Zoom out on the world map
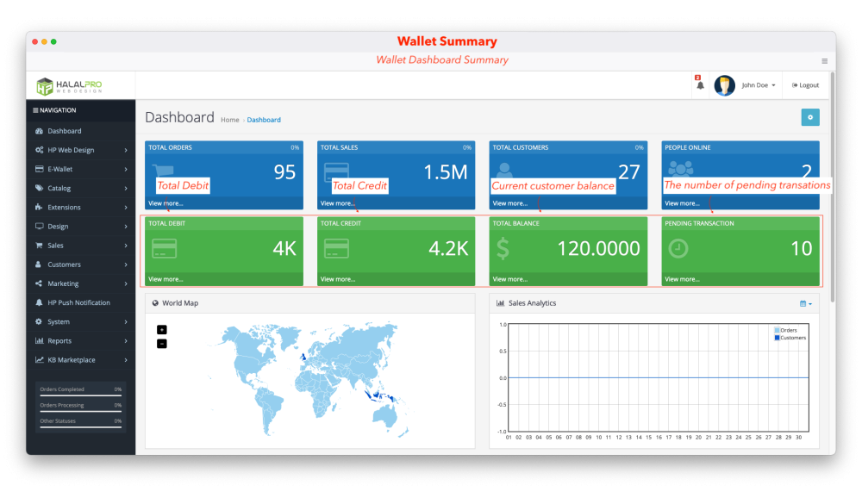The height and width of the screenshot is (504, 862). (162, 344)
